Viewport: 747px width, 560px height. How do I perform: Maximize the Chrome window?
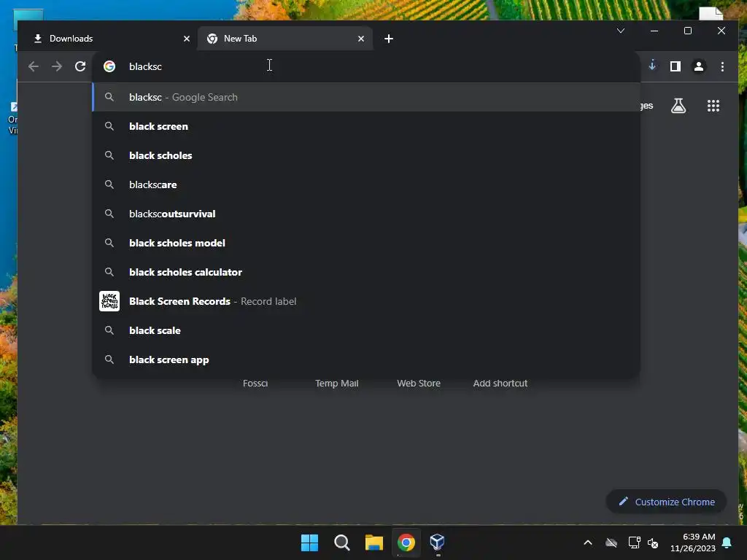pyautogui.click(x=687, y=31)
